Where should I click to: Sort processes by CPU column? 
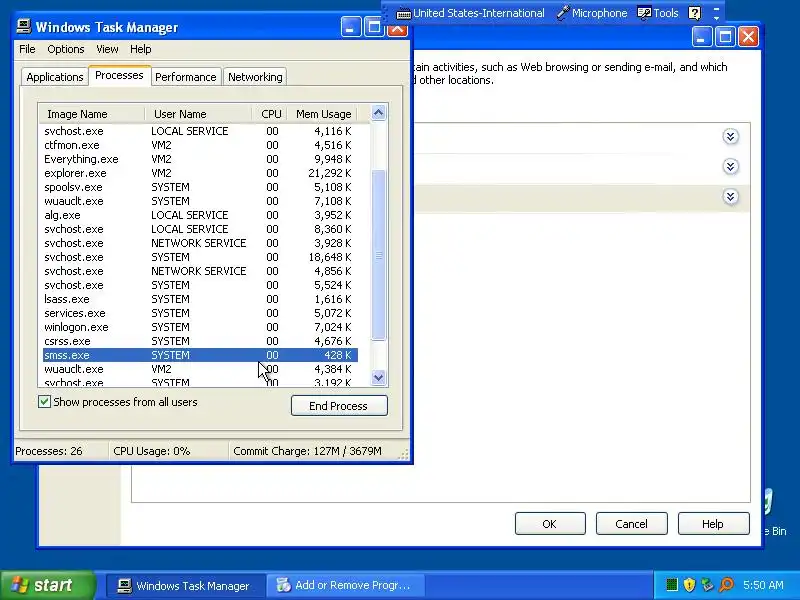pyautogui.click(x=269, y=114)
